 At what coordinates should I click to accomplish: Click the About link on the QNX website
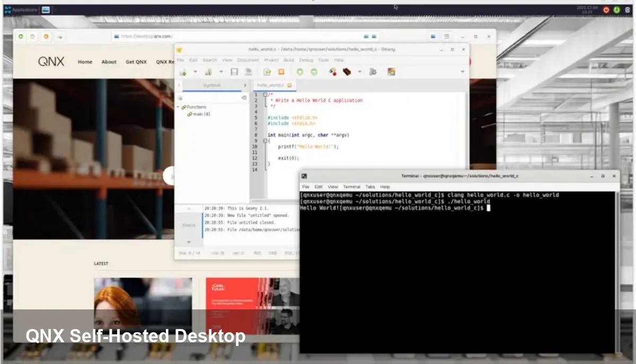pos(109,62)
